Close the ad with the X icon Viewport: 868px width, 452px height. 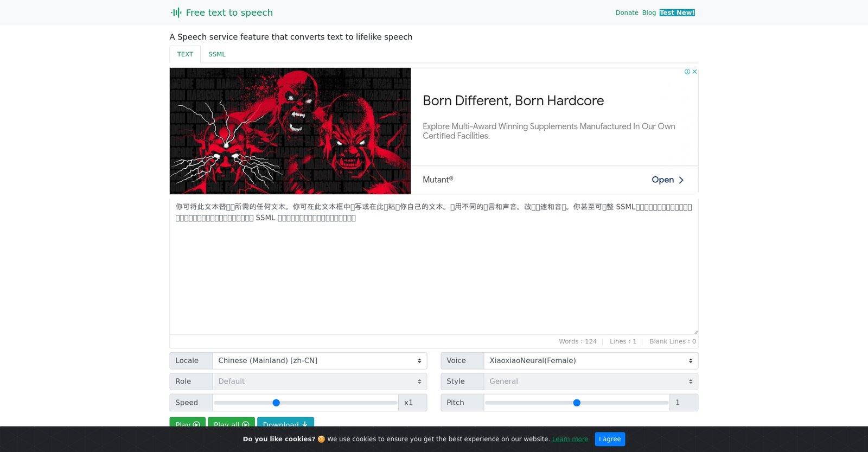(694, 72)
